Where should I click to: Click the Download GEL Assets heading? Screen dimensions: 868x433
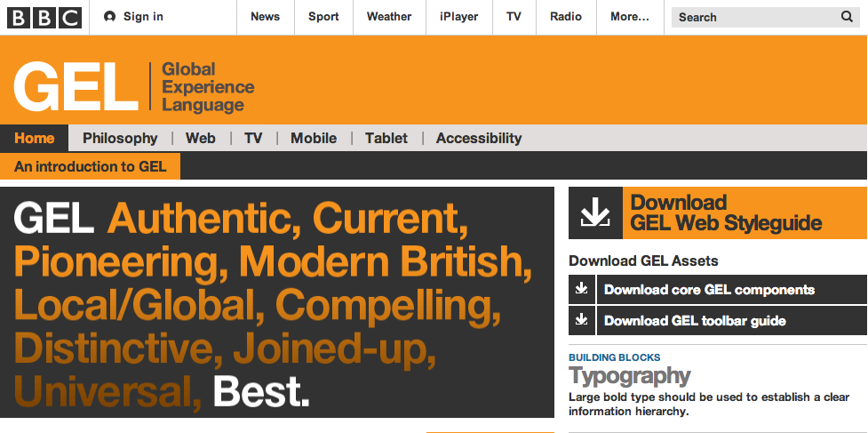[643, 261]
